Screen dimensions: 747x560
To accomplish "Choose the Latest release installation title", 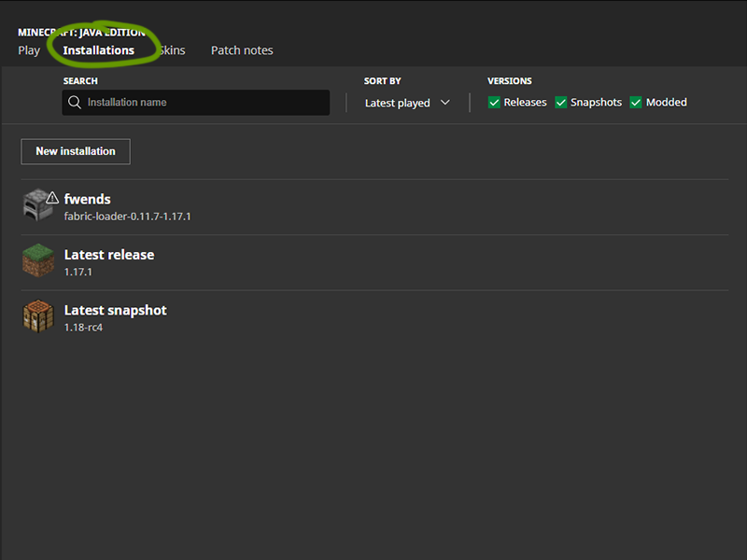I will (x=108, y=255).
